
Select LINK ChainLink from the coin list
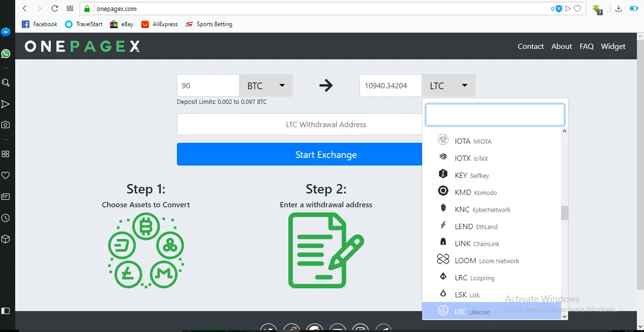point(492,244)
